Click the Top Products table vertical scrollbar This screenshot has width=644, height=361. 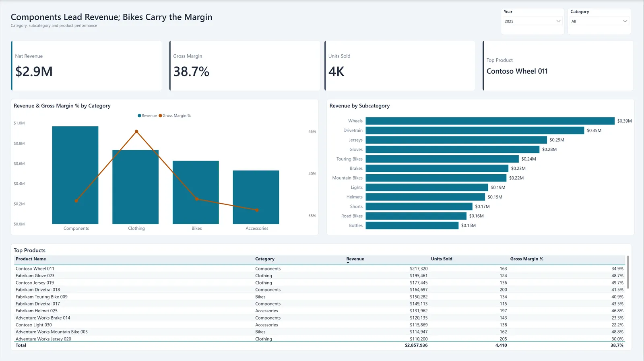(x=628, y=272)
